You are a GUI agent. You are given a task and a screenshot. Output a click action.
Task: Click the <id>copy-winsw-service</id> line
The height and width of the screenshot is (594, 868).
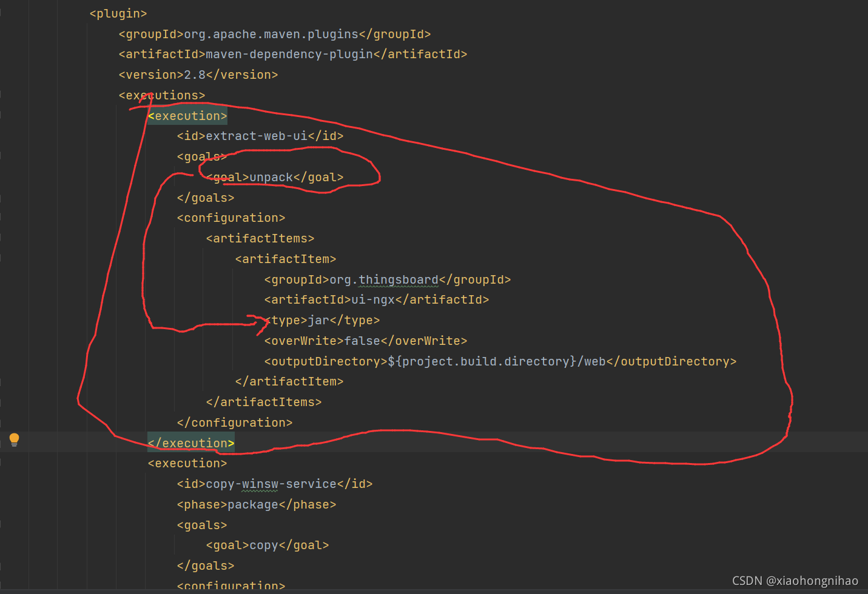[x=275, y=484]
